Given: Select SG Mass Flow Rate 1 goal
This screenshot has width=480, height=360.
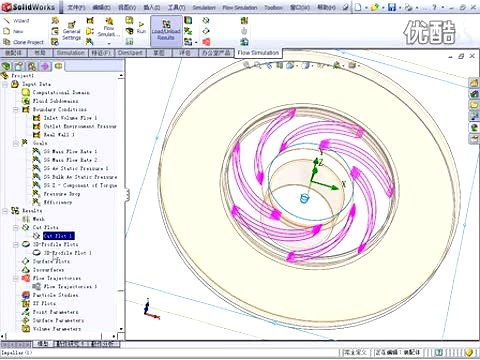Looking at the screenshot, I should click(70, 152).
